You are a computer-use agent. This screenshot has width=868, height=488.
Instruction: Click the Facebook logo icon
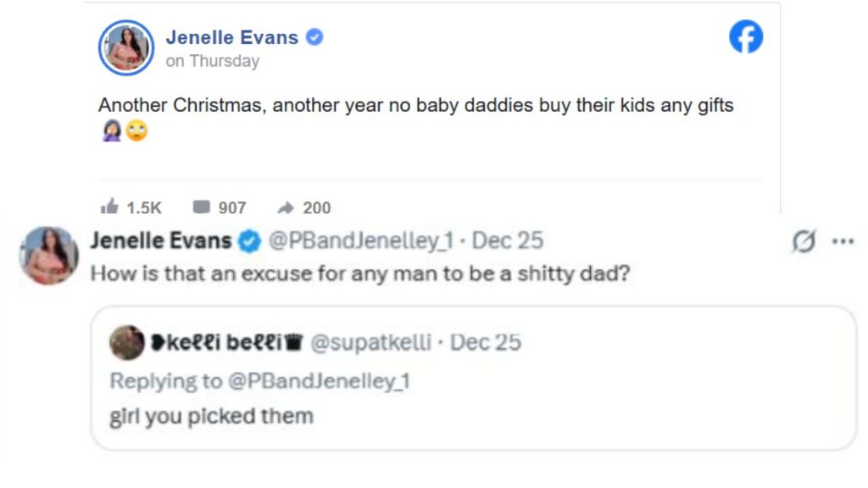pos(747,37)
